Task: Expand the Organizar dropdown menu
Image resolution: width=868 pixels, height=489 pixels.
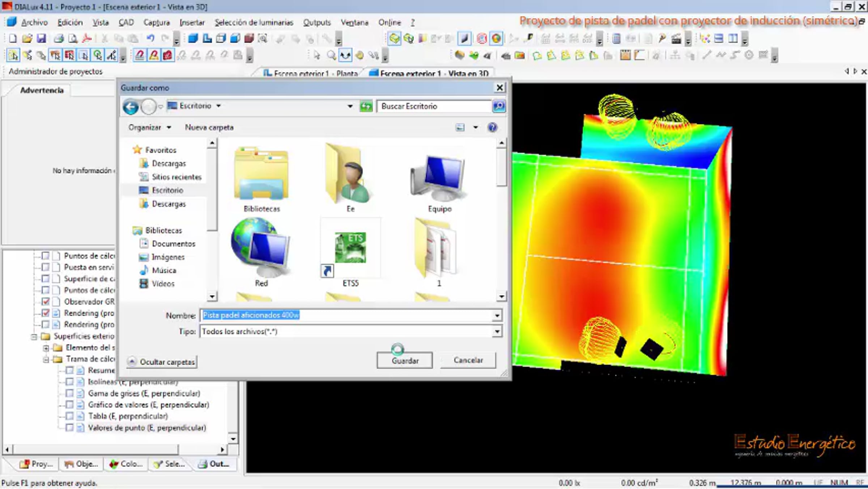Action: click(149, 128)
